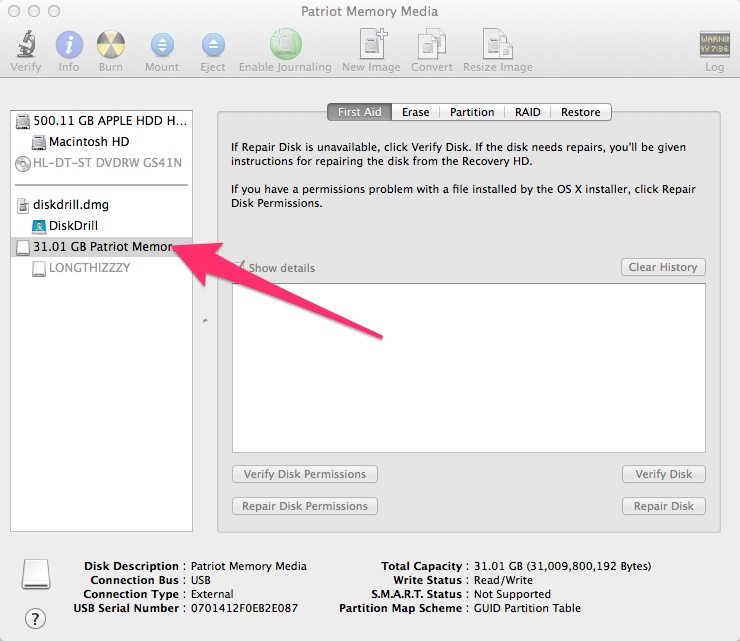Open the Partition tab
The height and width of the screenshot is (641, 740).
point(472,112)
